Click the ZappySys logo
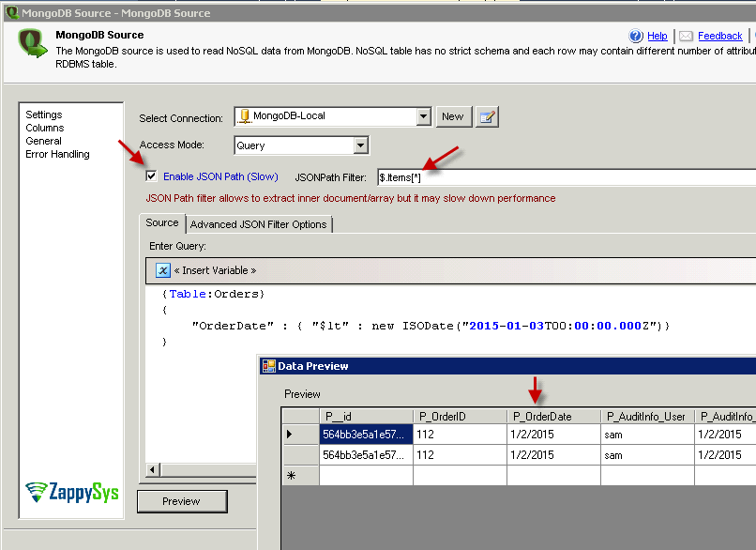756x550 pixels. point(72,491)
